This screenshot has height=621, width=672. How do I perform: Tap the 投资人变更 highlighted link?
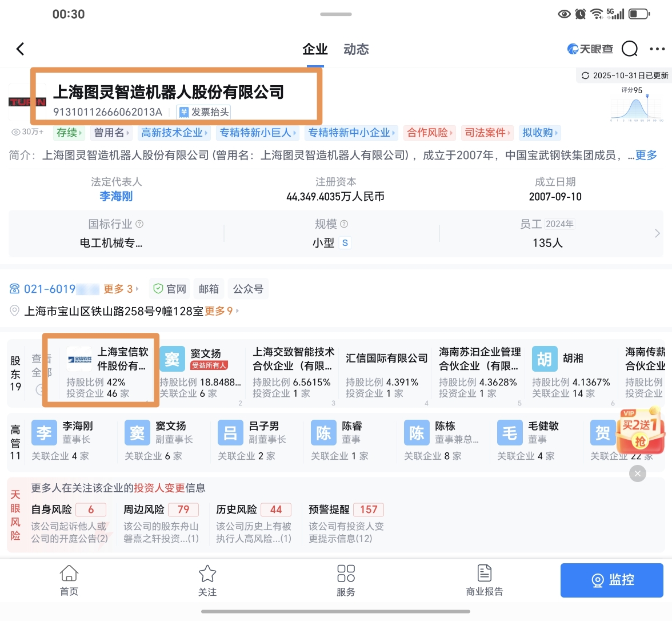pos(159,488)
